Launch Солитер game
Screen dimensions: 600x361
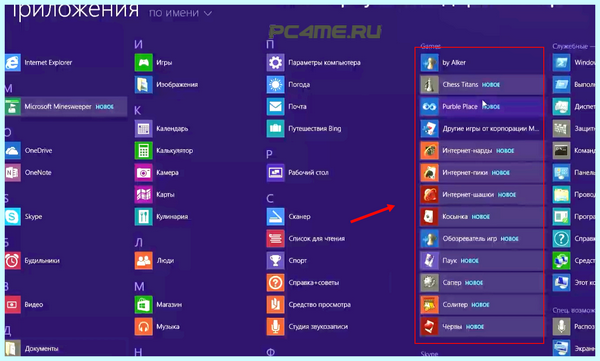481,305
